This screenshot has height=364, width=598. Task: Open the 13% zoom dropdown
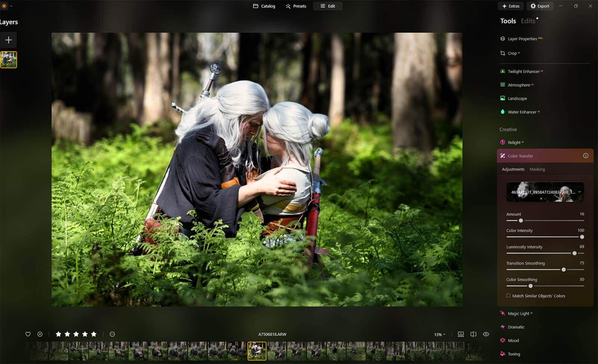pyautogui.click(x=440, y=335)
